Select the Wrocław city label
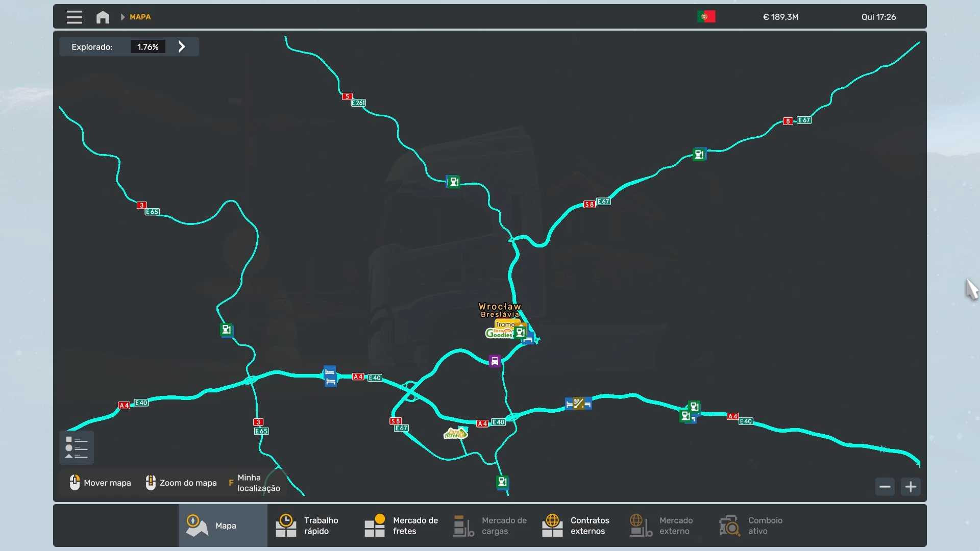 click(500, 307)
